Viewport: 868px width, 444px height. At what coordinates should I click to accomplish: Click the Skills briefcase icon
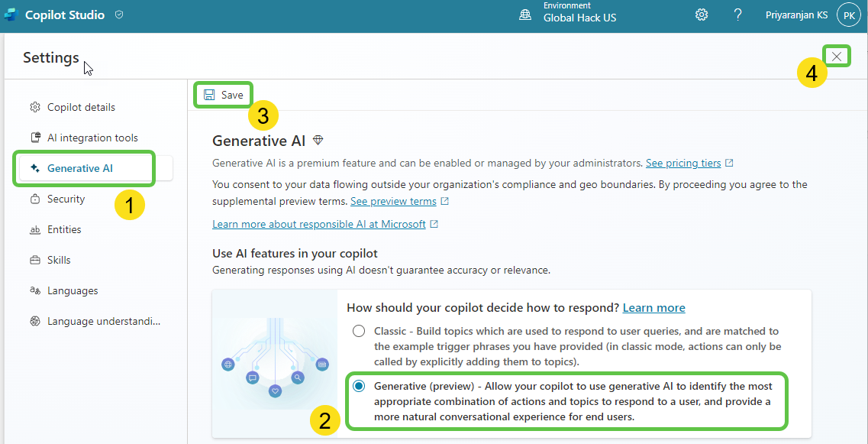pos(34,259)
